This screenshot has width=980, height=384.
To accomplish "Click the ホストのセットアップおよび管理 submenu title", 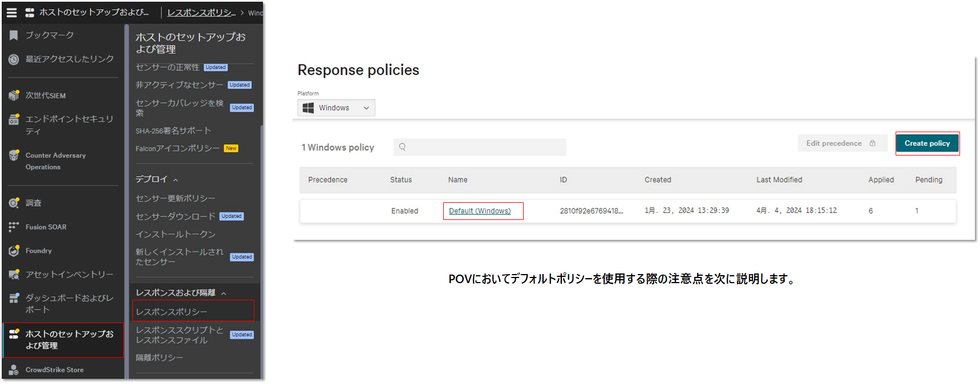I will pos(191,43).
